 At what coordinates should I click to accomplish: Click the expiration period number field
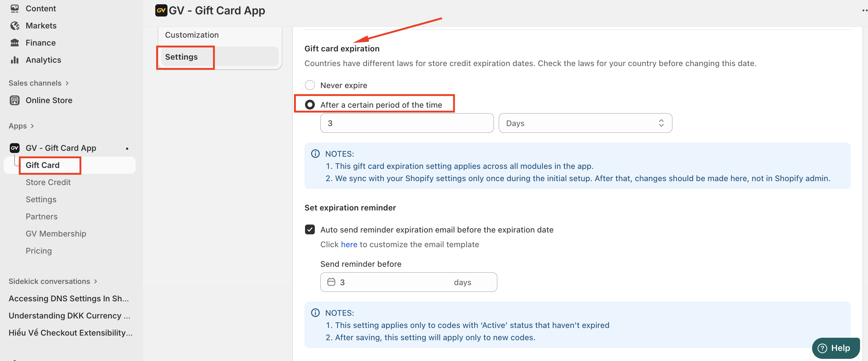pos(406,123)
